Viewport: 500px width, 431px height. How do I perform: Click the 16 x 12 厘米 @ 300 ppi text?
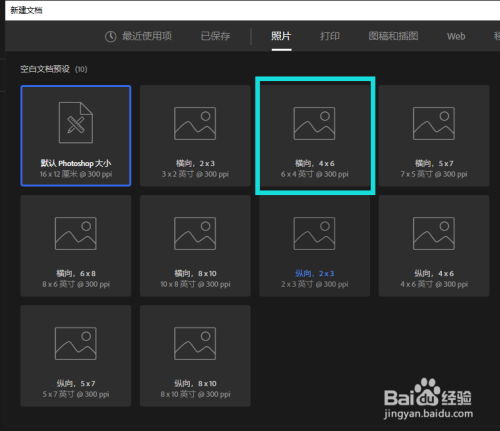point(76,174)
